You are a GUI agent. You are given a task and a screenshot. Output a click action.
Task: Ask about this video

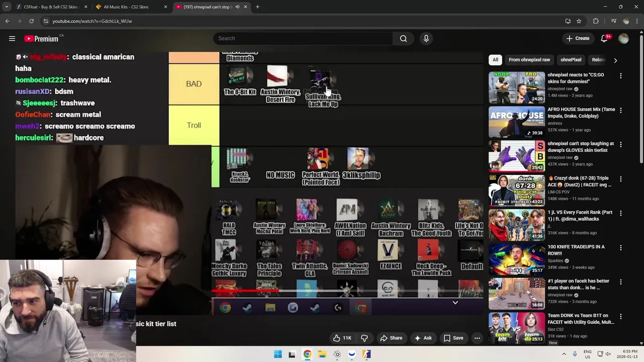click(423, 338)
